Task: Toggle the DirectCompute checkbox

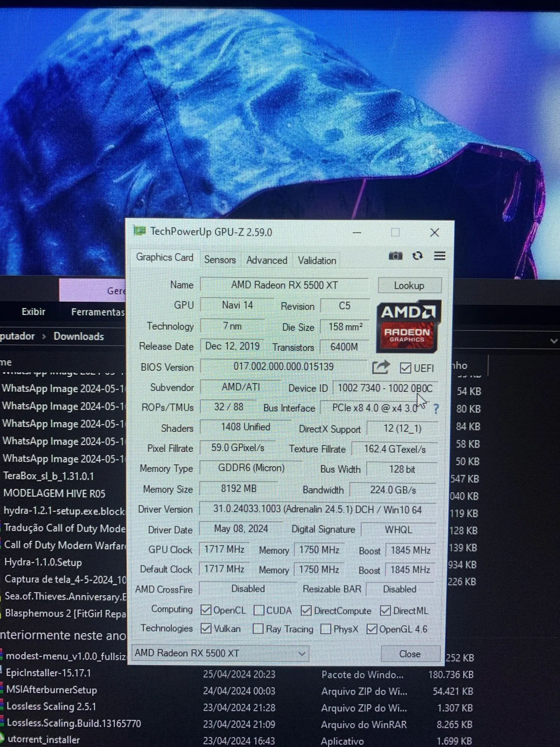Action: pos(306,611)
